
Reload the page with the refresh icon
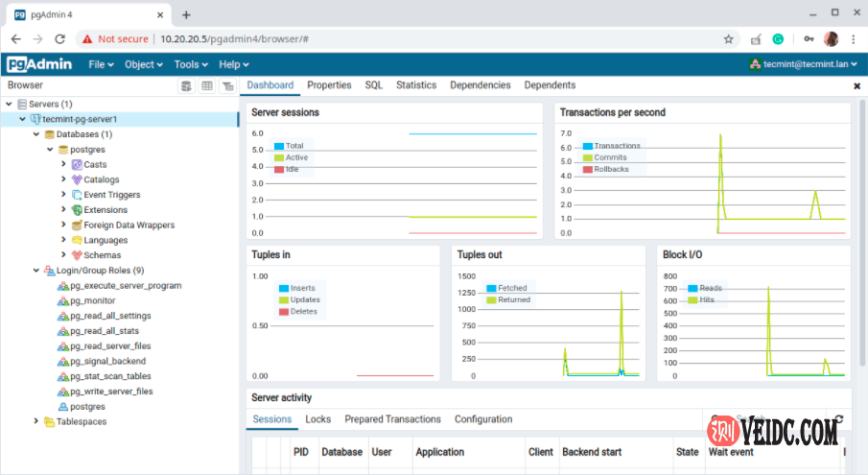coord(59,39)
